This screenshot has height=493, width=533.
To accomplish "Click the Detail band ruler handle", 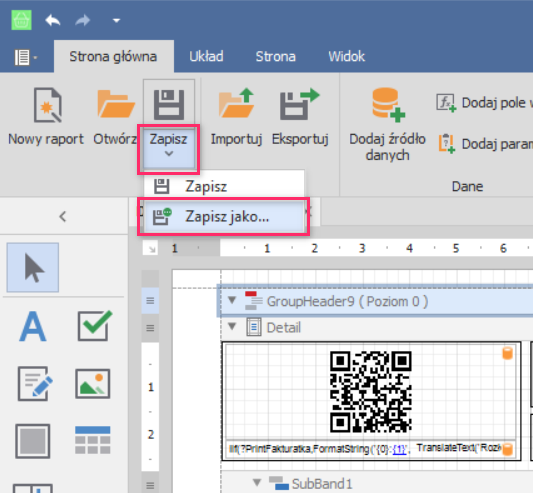I will (x=150, y=328).
